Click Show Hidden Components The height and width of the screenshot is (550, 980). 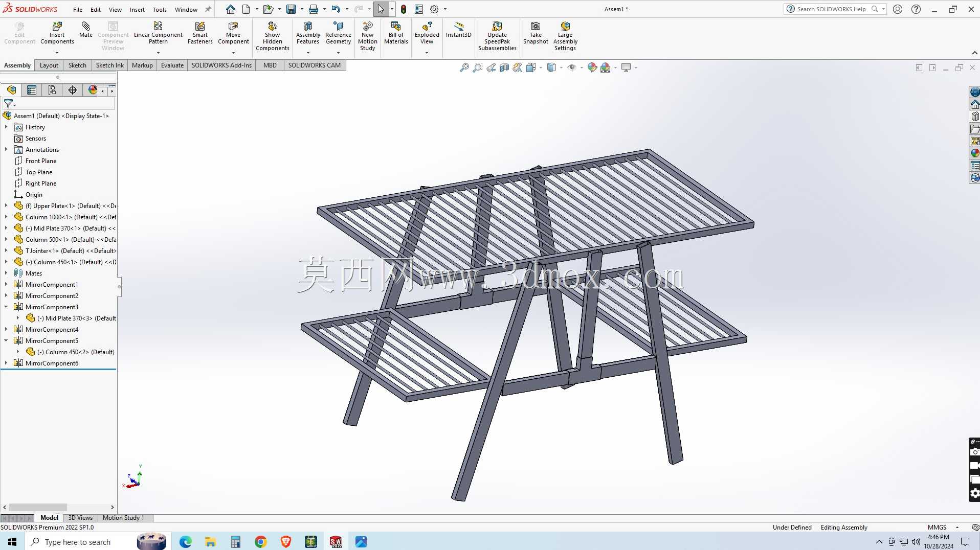[273, 36]
